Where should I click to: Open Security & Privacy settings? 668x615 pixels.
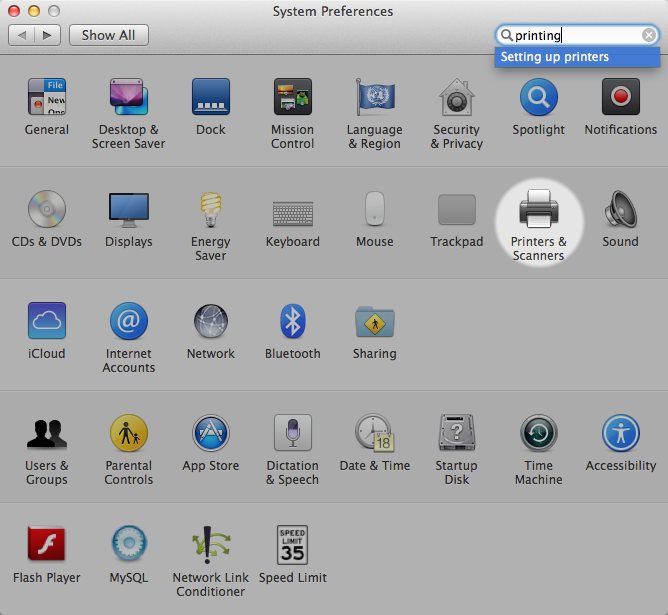click(x=456, y=99)
